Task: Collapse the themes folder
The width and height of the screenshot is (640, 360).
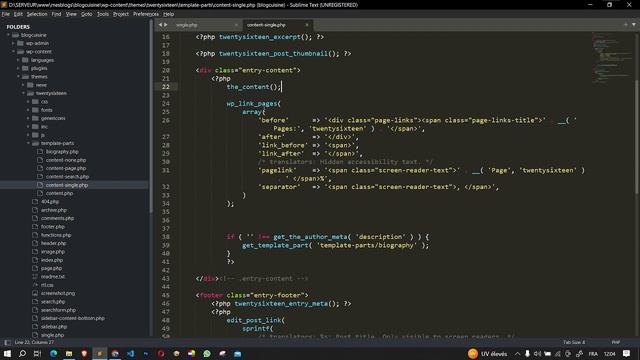Action: click(x=18, y=76)
